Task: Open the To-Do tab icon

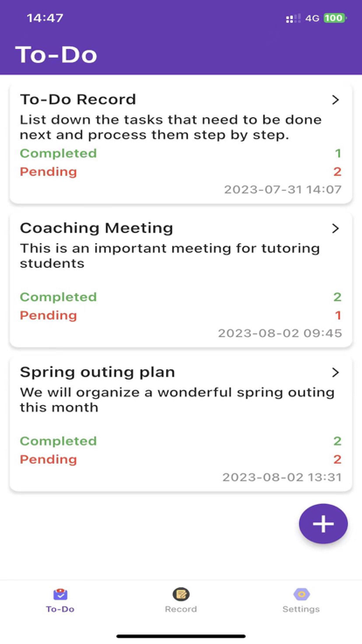Action: coord(60,594)
